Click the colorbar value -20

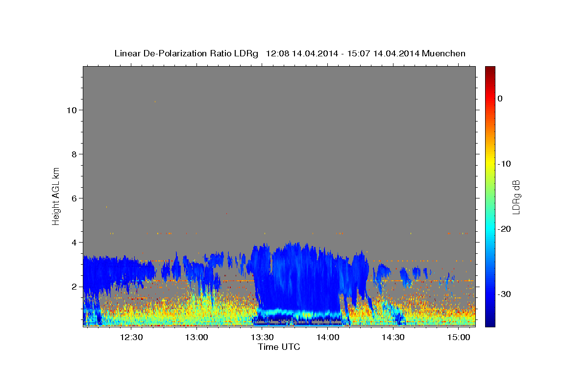505,229
